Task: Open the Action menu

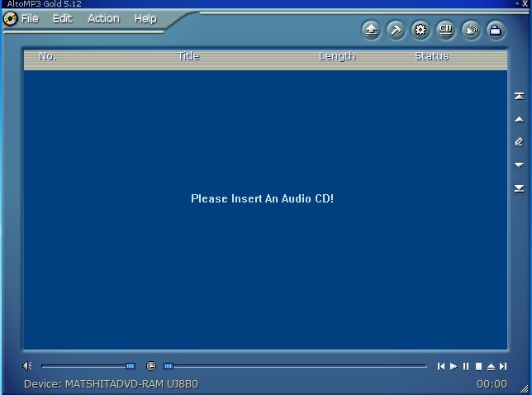Action: click(103, 18)
